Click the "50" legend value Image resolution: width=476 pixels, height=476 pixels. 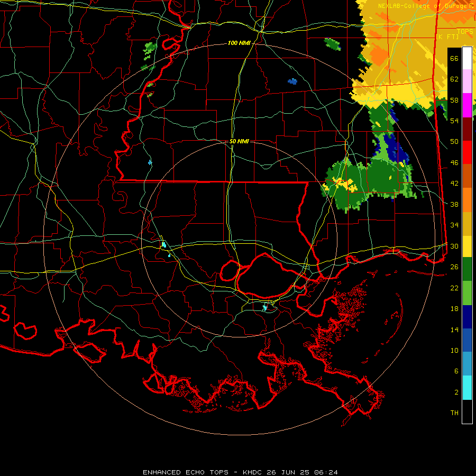454,141
